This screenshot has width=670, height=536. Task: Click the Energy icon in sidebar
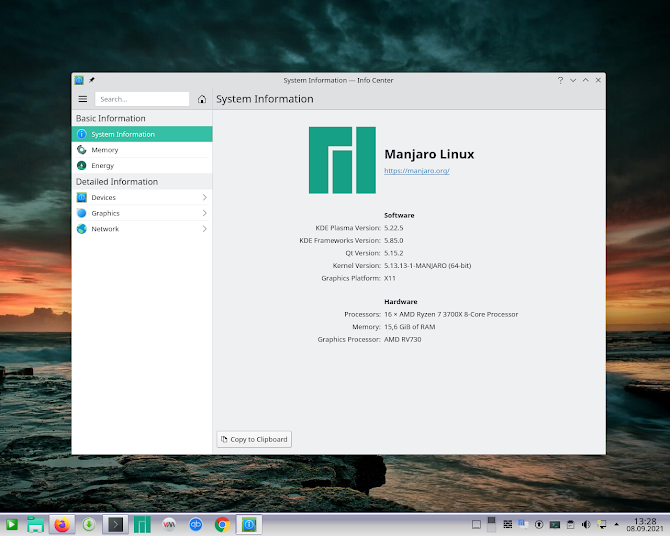click(x=82, y=166)
